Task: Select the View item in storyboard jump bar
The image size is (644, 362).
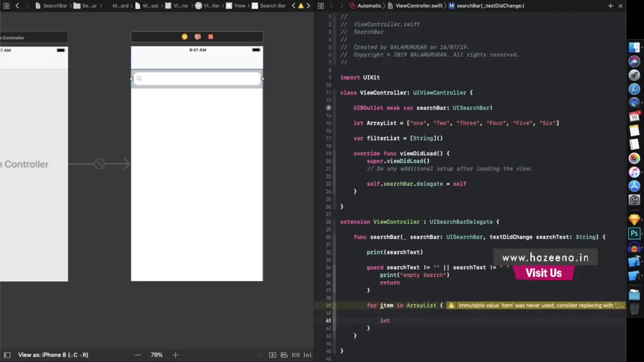Action: pyautogui.click(x=235, y=6)
